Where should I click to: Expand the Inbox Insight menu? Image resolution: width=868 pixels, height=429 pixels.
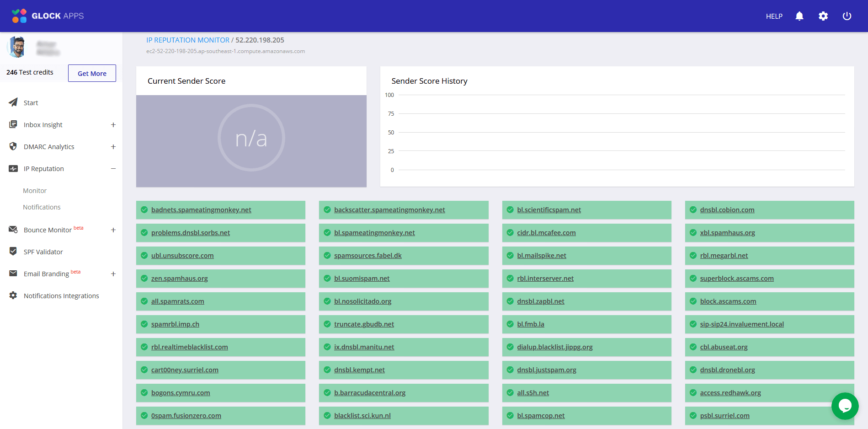[x=113, y=125]
